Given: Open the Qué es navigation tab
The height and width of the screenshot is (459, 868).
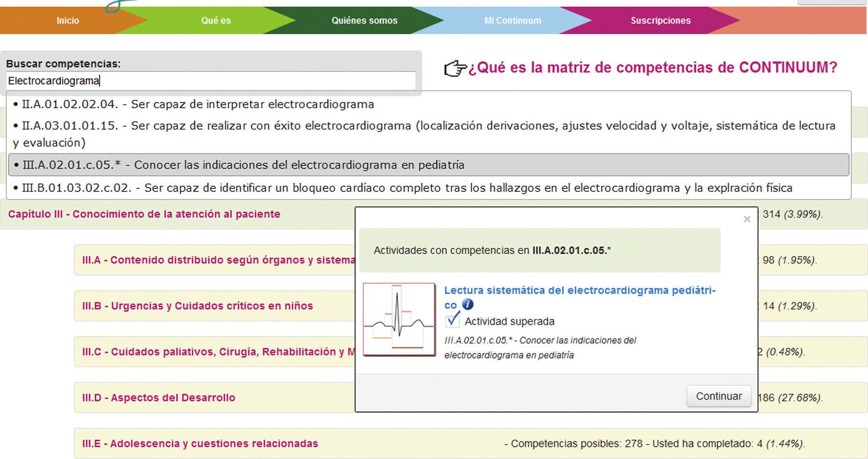Looking at the screenshot, I should [216, 21].
